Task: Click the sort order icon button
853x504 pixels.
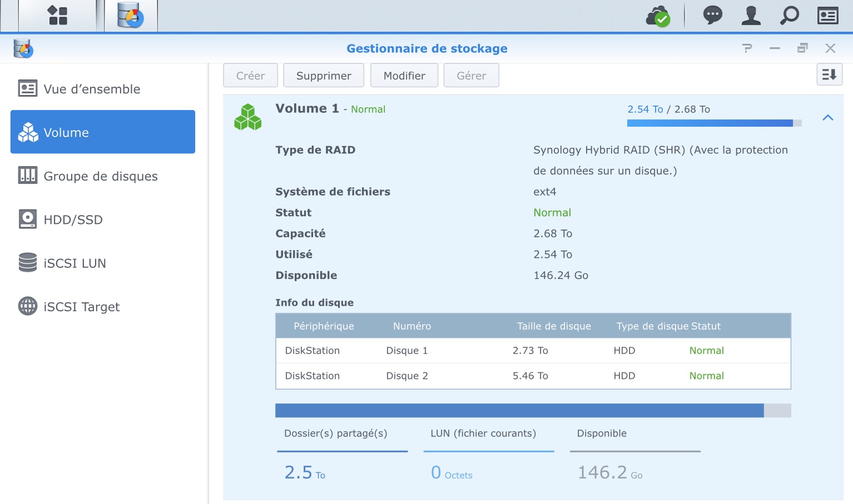Action: [x=829, y=74]
